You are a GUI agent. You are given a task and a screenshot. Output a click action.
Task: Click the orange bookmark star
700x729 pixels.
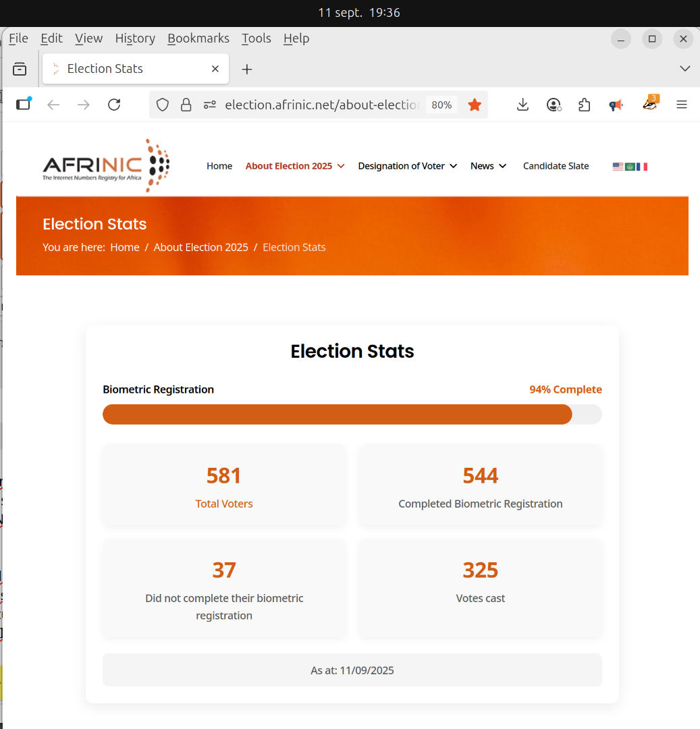click(475, 105)
